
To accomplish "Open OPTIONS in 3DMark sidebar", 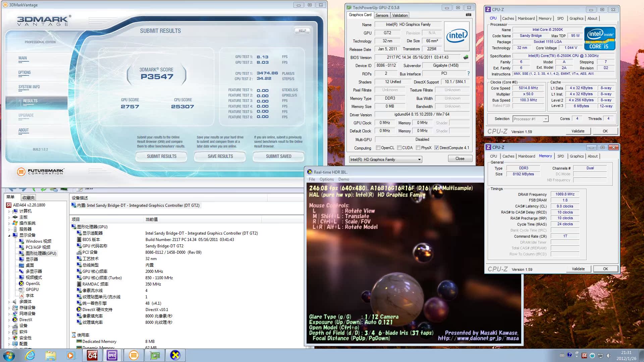I will 24,72.
